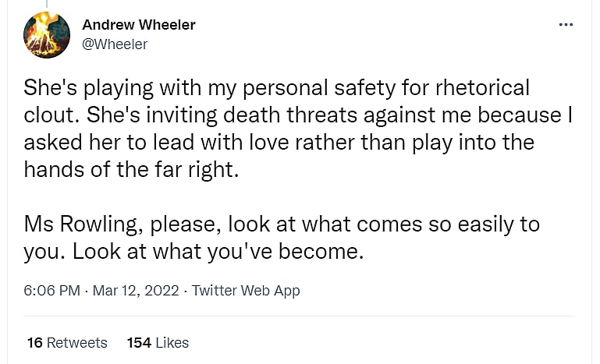Click the 6:06 PM timestamp

[x=51, y=291]
